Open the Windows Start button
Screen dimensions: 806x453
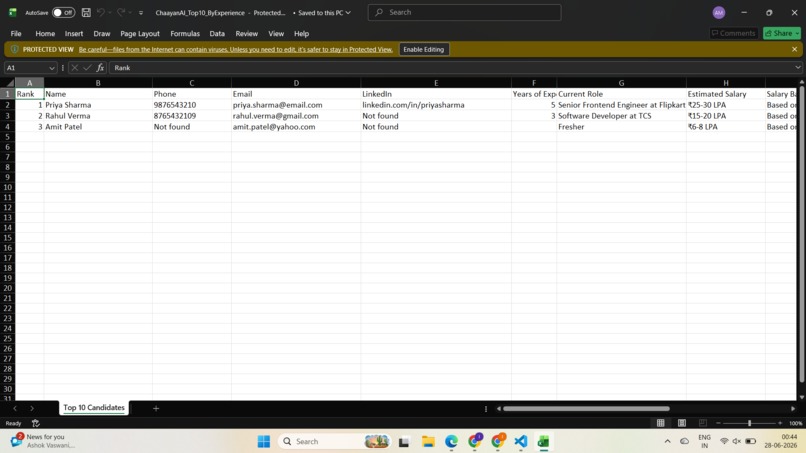(264, 441)
